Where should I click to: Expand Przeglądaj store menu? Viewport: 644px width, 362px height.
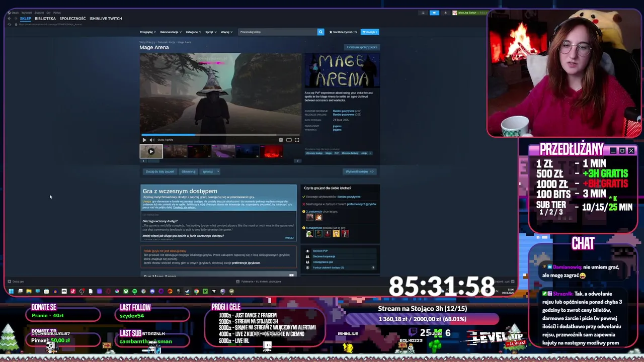[x=147, y=32]
